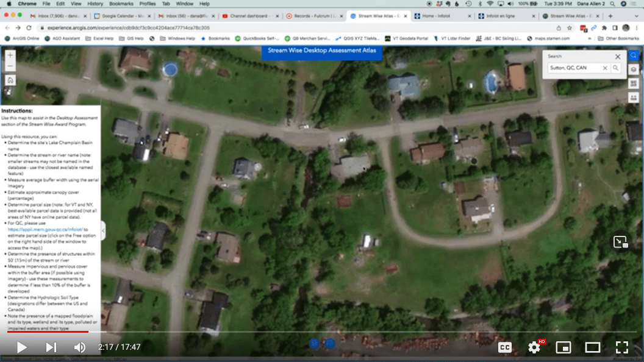Open the History menu
The width and height of the screenshot is (644, 362).
point(95,4)
